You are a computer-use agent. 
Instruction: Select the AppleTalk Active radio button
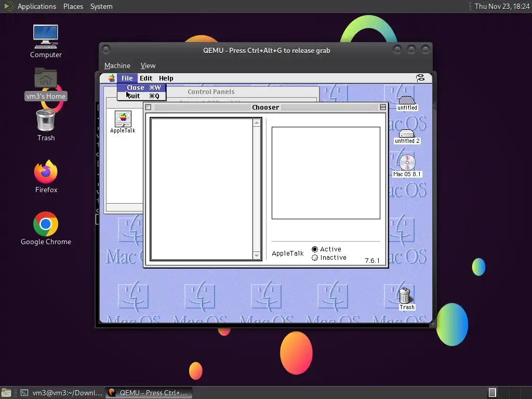[315, 249]
